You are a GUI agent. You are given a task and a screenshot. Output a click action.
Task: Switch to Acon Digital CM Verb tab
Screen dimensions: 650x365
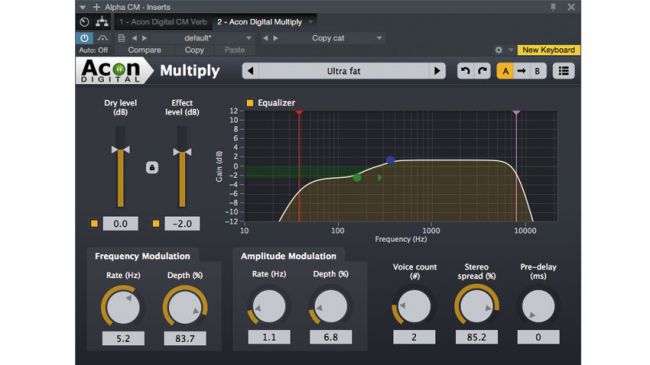click(163, 22)
